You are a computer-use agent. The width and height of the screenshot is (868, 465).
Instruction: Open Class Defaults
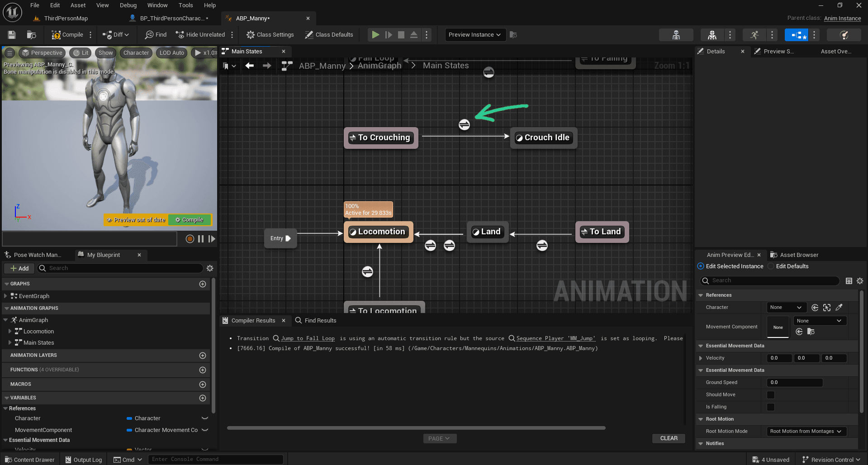click(329, 35)
